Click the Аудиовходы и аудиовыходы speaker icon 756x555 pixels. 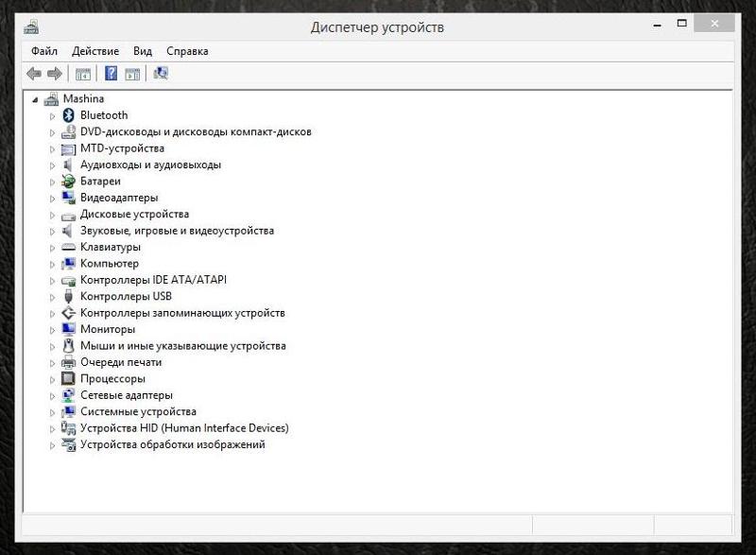tap(67, 165)
